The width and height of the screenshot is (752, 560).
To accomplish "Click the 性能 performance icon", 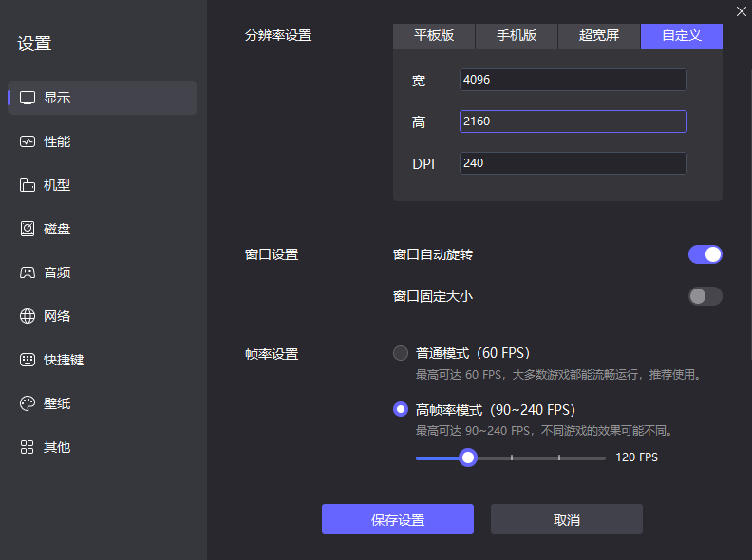I will [x=28, y=141].
